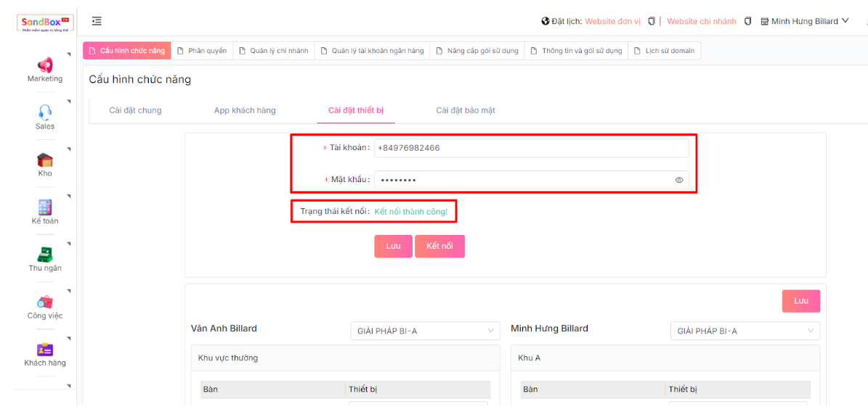Toggle password visibility eye icon

pos(679,180)
